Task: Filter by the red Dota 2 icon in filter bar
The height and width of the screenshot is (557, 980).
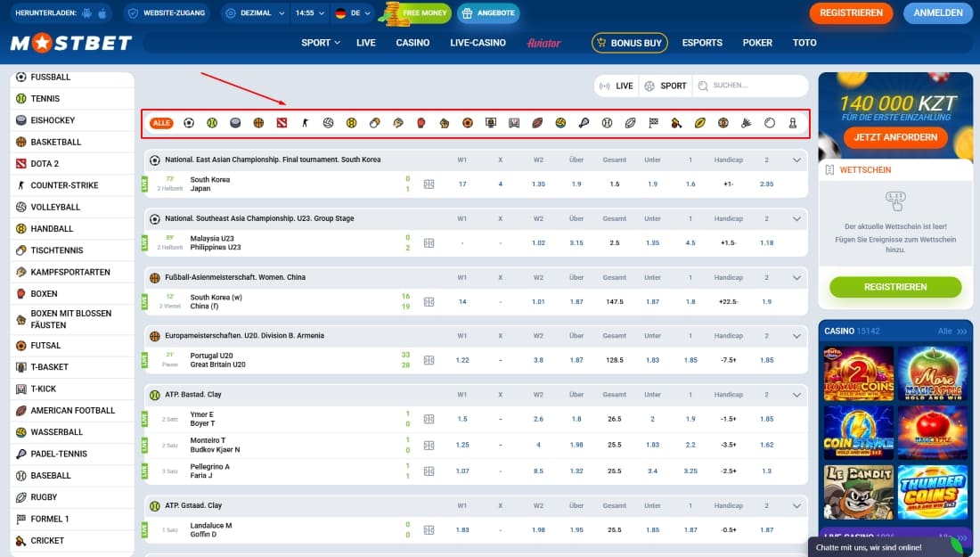Action: 282,123
